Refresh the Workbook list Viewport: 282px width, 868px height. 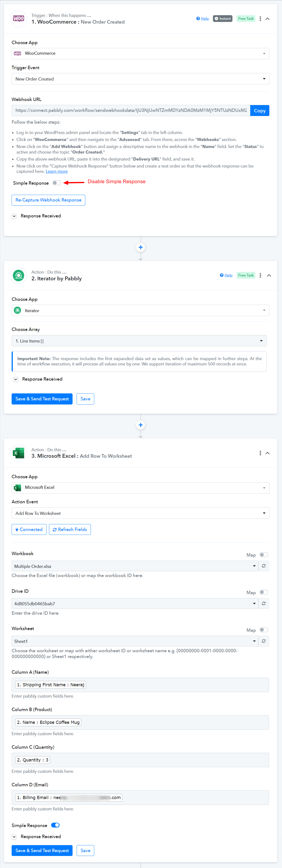(264, 566)
